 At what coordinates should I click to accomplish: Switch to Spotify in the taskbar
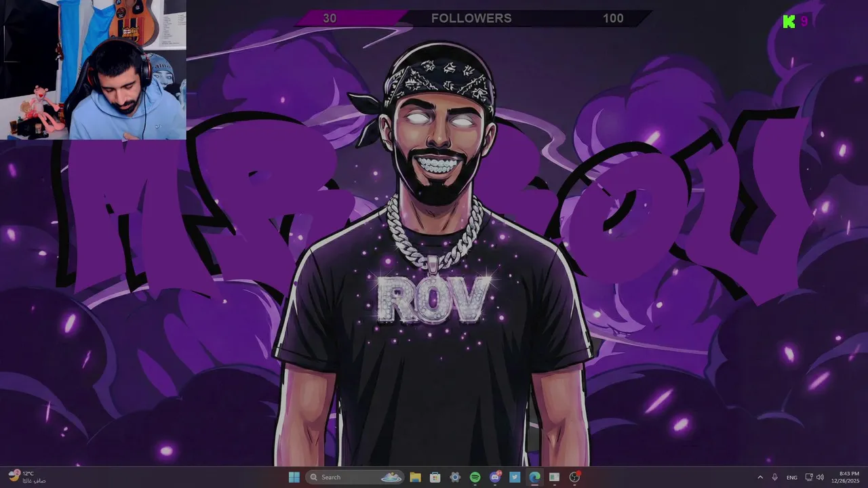475,477
